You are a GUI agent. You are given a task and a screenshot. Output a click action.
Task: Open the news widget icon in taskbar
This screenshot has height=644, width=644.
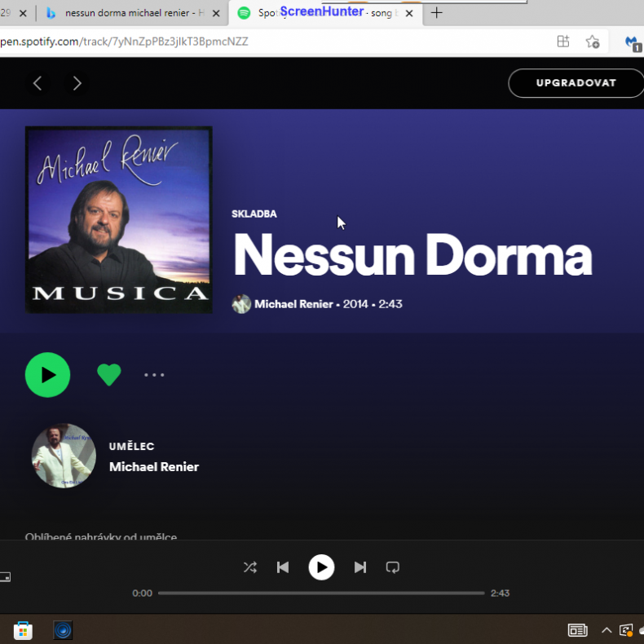pos(577,630)
